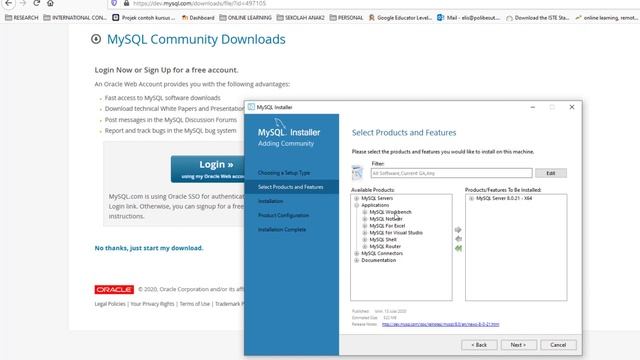Click the blue Login button on webpage

[207, 169]
